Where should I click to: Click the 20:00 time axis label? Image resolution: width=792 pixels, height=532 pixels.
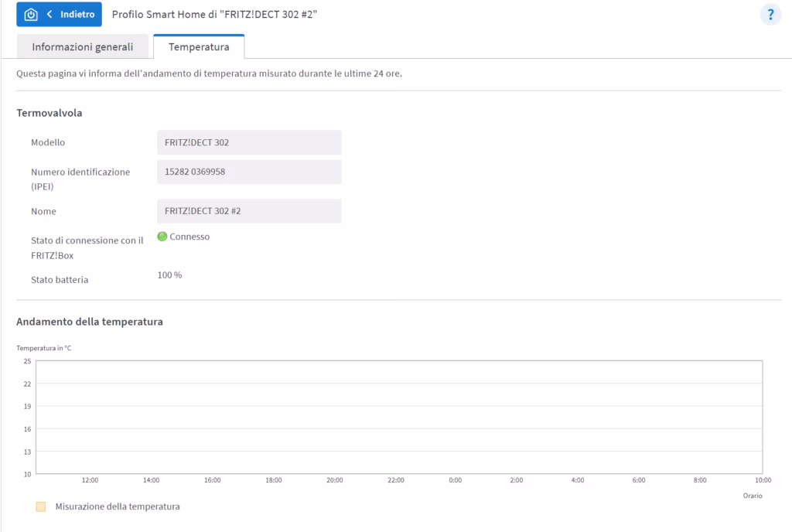click(334, 480)
